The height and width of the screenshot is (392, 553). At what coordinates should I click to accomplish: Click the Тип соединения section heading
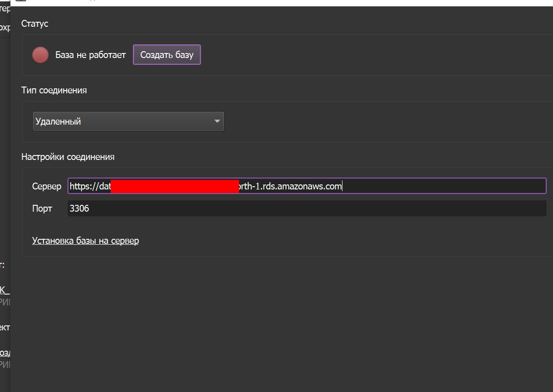click(54, 90)
